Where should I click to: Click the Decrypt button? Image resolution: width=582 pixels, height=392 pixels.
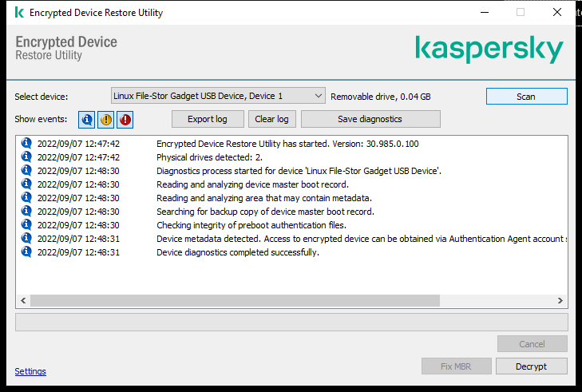531,366
